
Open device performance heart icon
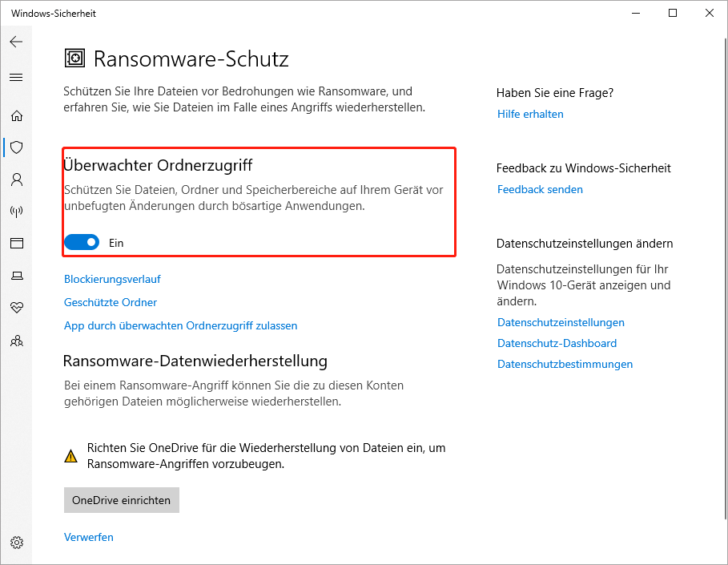(17, 308)
